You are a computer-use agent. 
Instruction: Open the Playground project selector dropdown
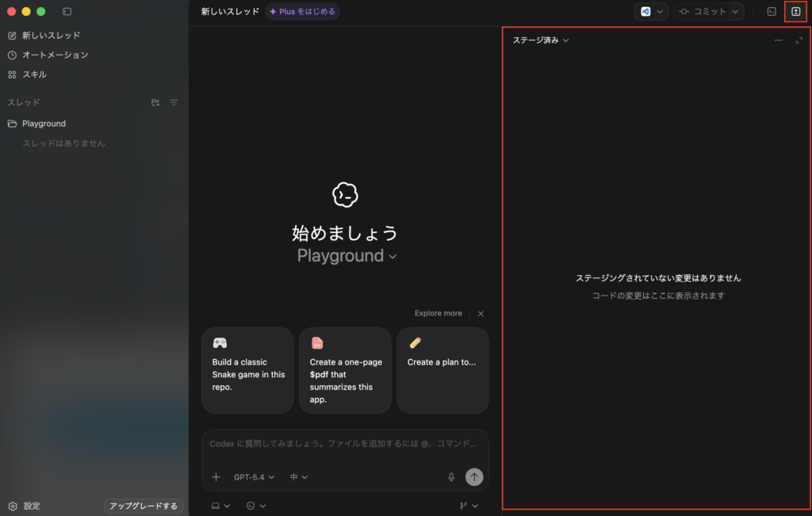click(x=347, y=256)
